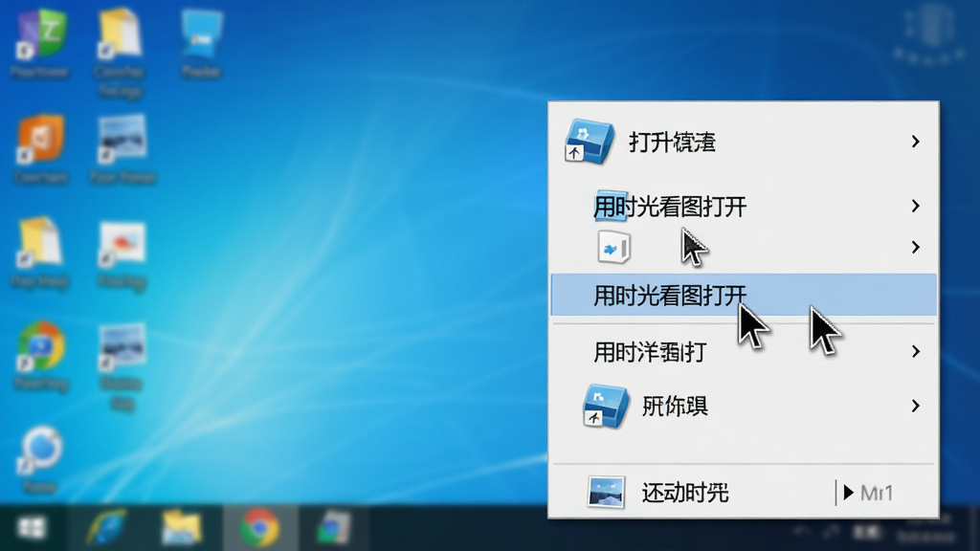The height and width of the screenshot is (551, 980).
Task: Launch Internet Explorer from the taskbar
Action: [x=105, y=528]
